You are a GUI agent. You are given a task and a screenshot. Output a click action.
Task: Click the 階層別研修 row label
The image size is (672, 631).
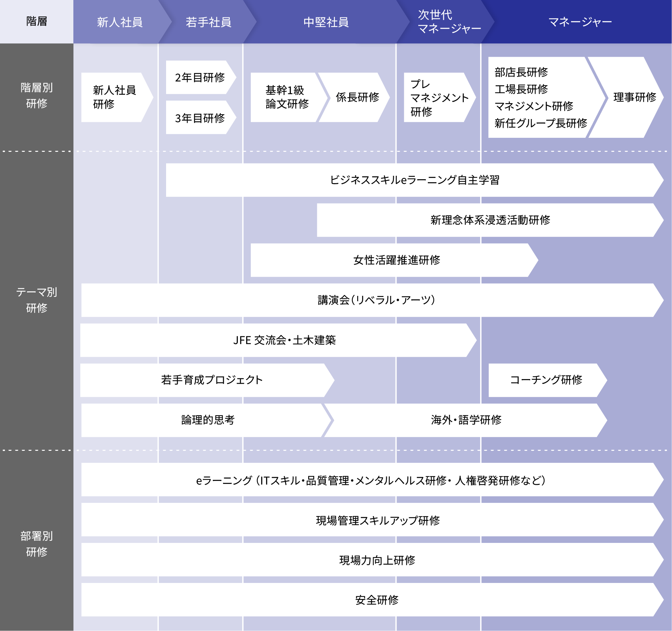[36, 95]
